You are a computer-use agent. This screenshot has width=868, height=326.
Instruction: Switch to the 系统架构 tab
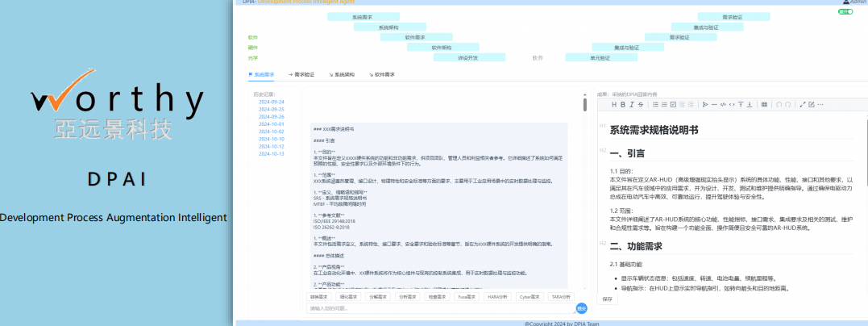(x=342, y=73)
